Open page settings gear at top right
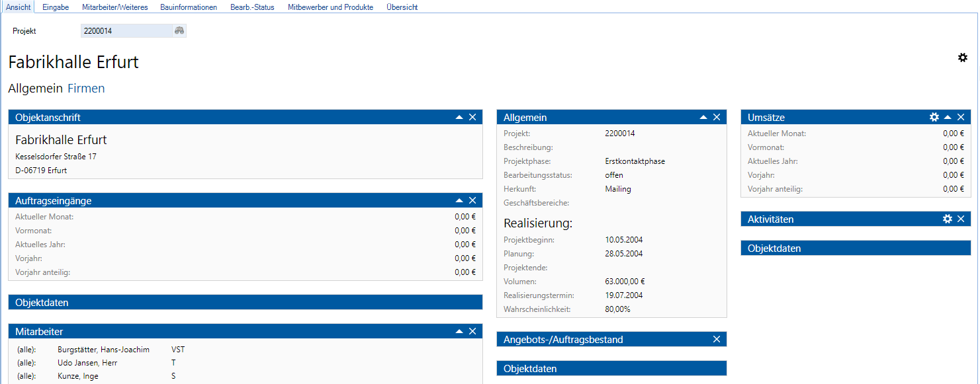 pyautogui.click(x=963, y=58)
